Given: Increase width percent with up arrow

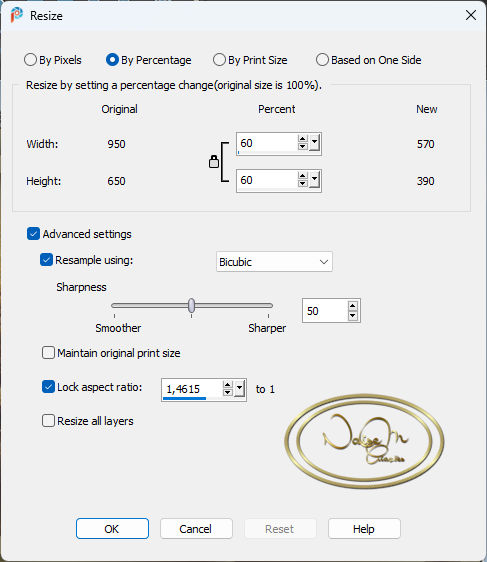Looking at the screenshot, I should coord(303,139).
